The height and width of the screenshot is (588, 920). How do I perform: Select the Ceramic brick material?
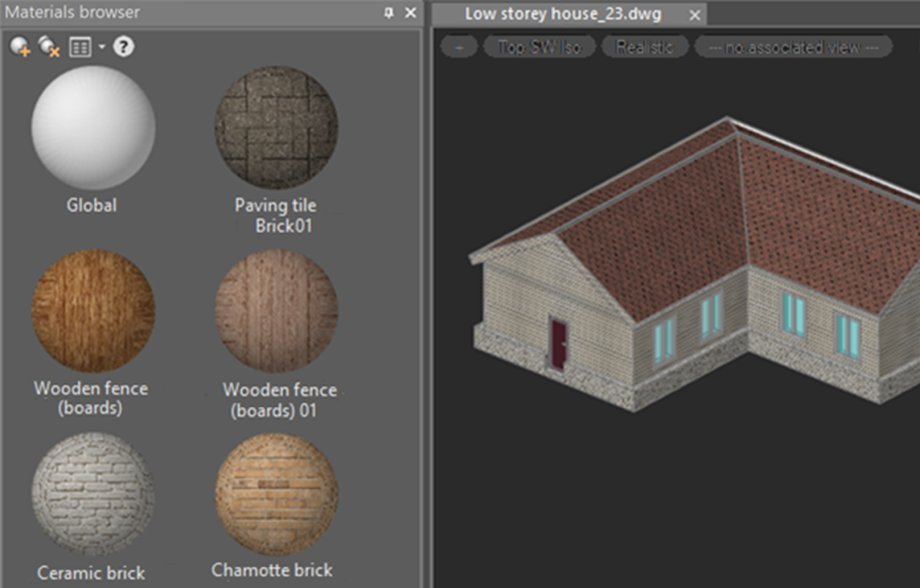(92, 493)
